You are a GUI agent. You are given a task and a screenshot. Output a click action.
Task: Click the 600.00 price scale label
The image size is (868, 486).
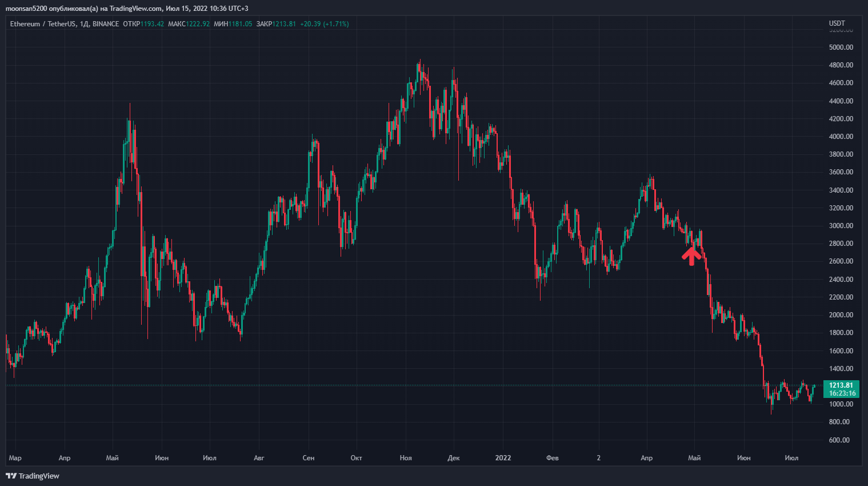[x=839, y=440]
